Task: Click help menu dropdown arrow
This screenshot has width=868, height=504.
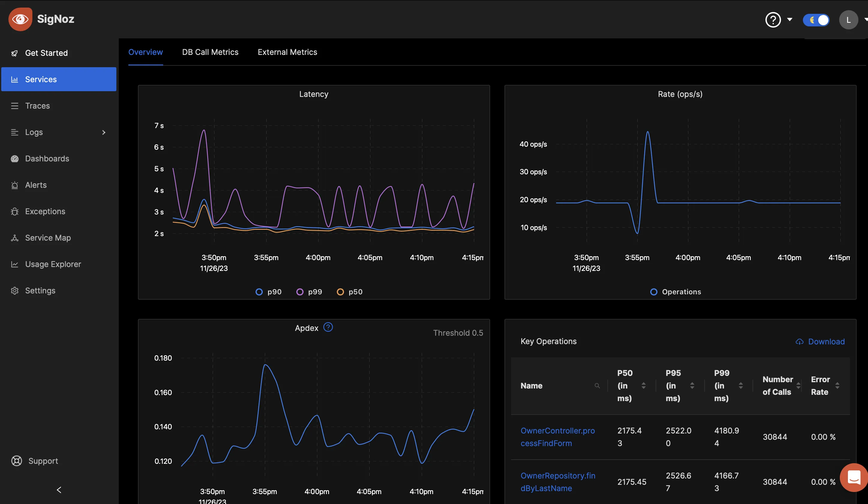Action: point(789,19)
